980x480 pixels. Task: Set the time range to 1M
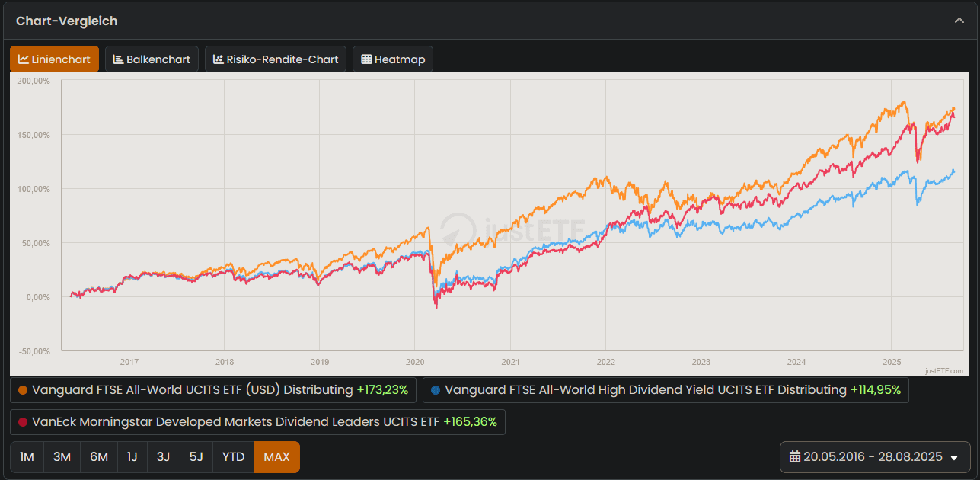[x=27, y=457]
